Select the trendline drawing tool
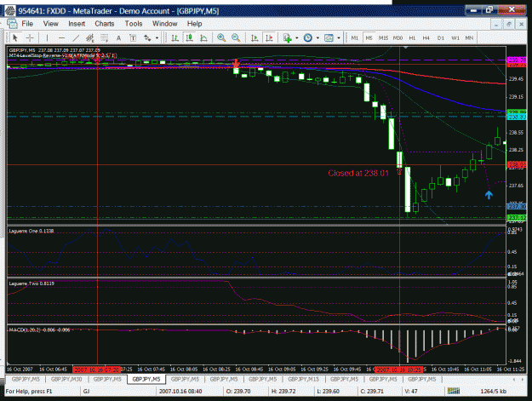The height and width of the screenshot is (401, 532). 76,38
